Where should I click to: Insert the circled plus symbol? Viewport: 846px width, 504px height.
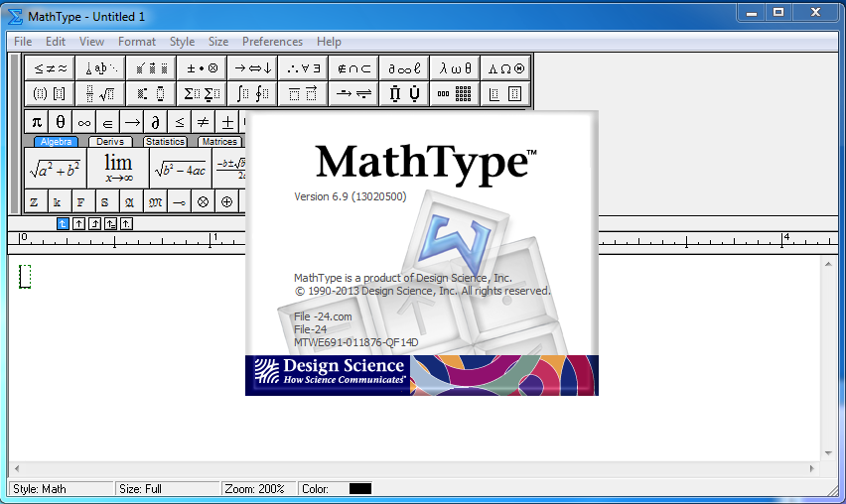[226, 202]
